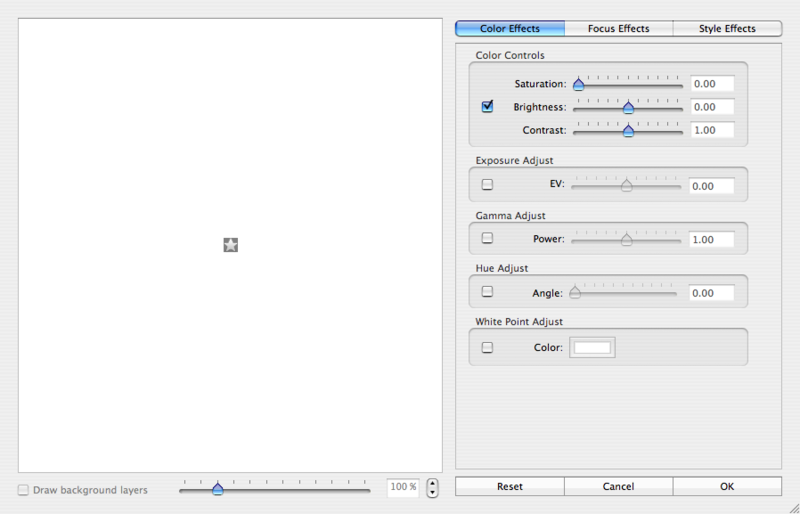Open the Style Effects tab
The height and width of the screenshot is (514, 800).
[727, 29]
